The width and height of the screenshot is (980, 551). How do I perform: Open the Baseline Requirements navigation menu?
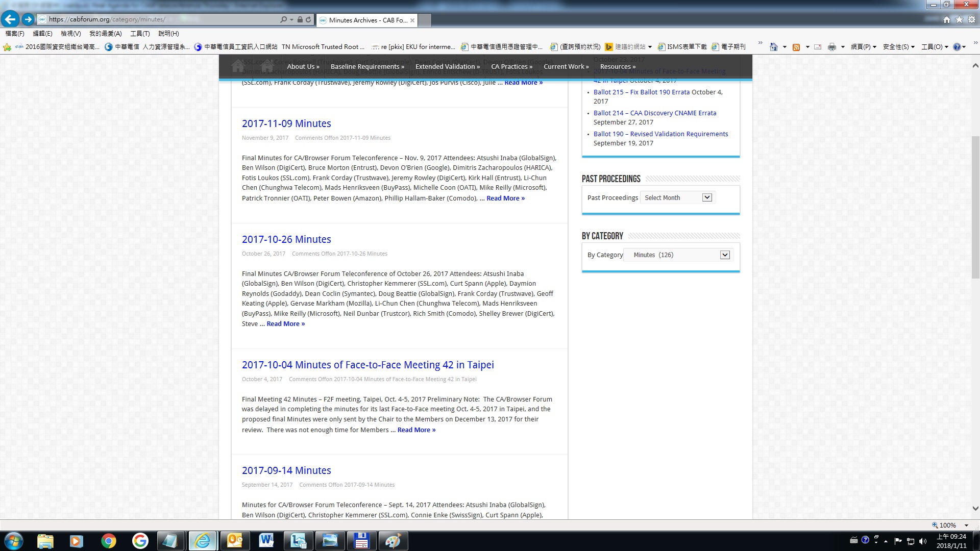coord(367,66)
